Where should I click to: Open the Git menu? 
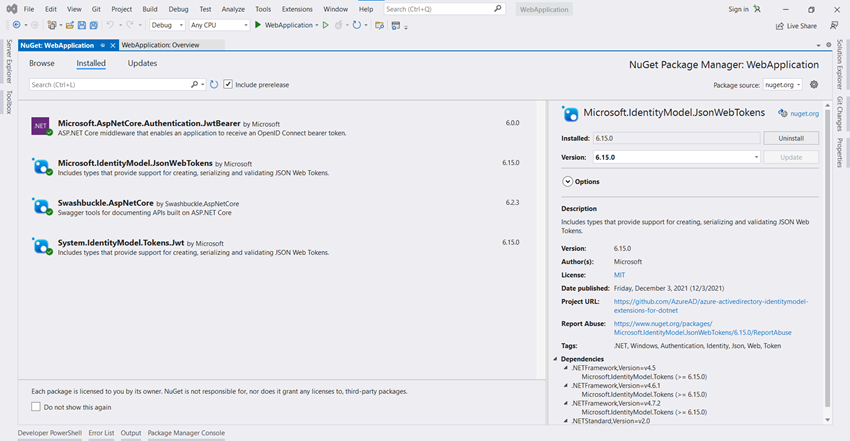96,9
